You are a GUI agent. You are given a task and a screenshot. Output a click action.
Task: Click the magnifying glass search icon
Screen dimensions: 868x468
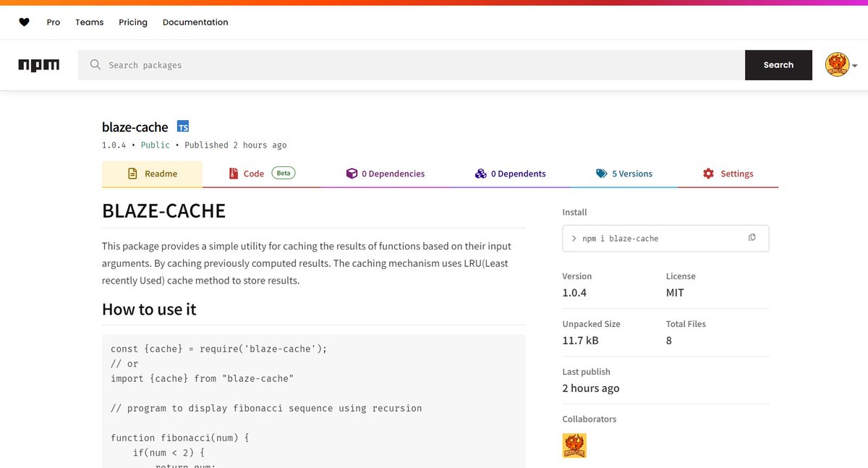click(x=95, y=65)
